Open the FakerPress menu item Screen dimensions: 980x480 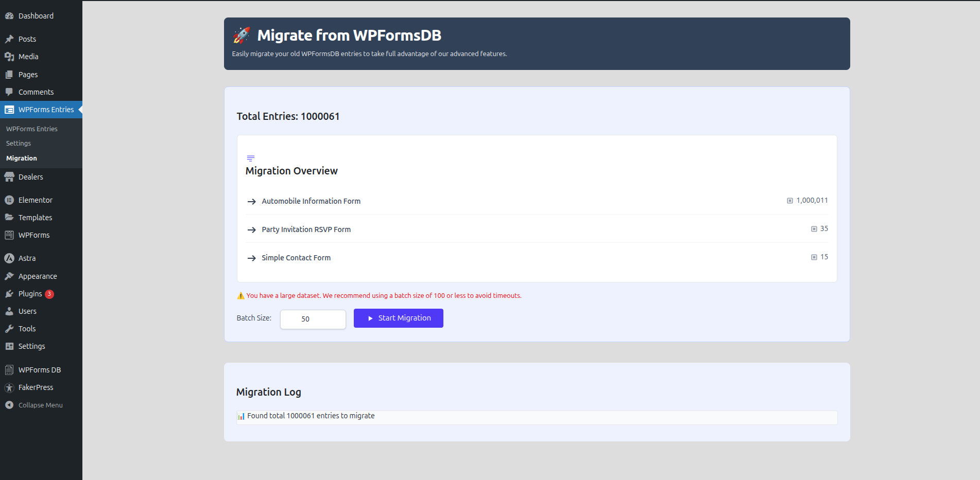click(36, 387)
